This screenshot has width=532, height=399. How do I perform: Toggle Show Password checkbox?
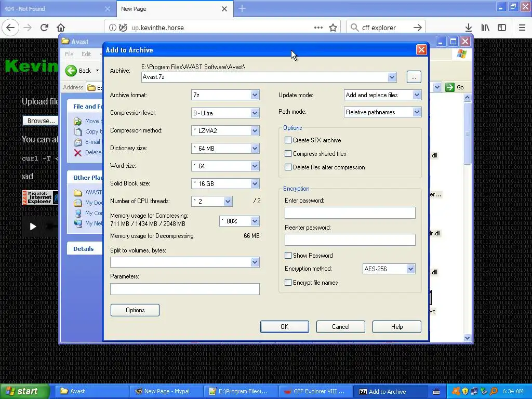(288, 255)
